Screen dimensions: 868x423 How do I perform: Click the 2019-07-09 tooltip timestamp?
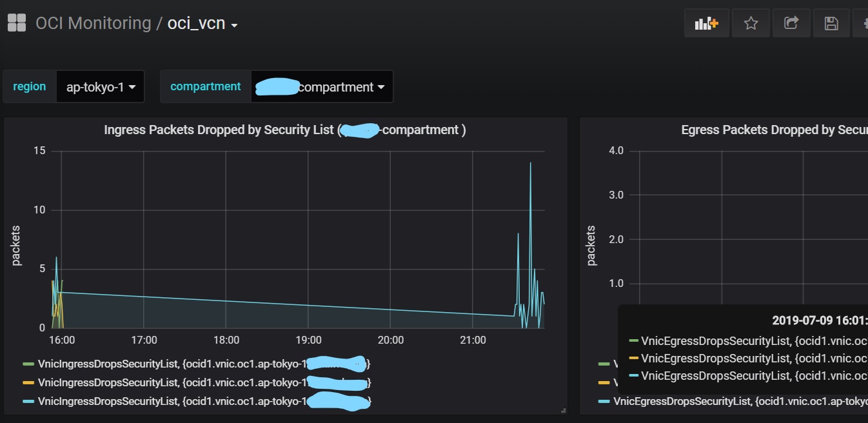pos(820,320)
